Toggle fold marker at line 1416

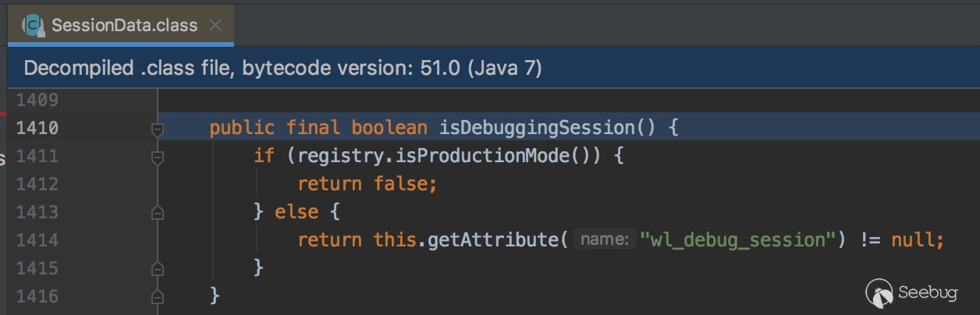(x=157, y=296)
